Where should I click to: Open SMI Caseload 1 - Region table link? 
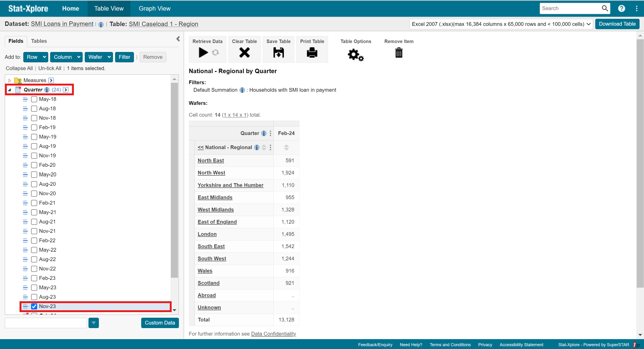(163, 24)
